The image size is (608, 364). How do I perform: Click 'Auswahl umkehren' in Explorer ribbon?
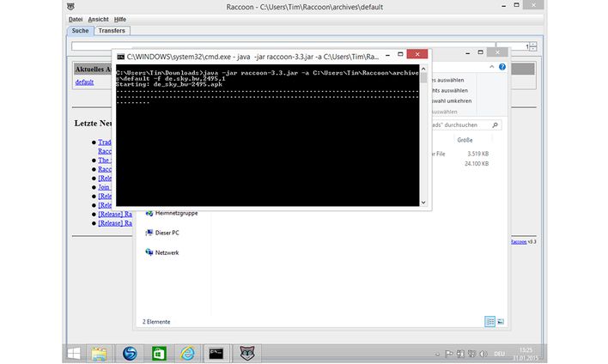pyautogui.click(x=452, y=100)
